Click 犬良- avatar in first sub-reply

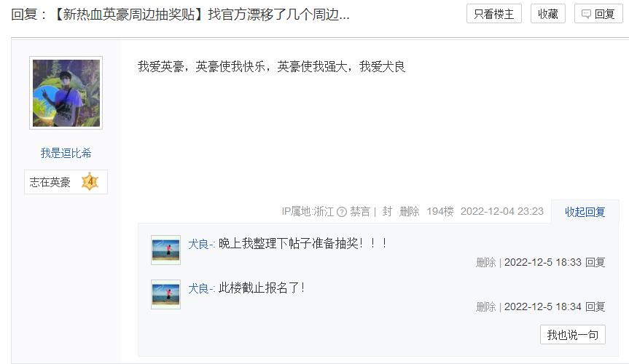click(165, 250)
